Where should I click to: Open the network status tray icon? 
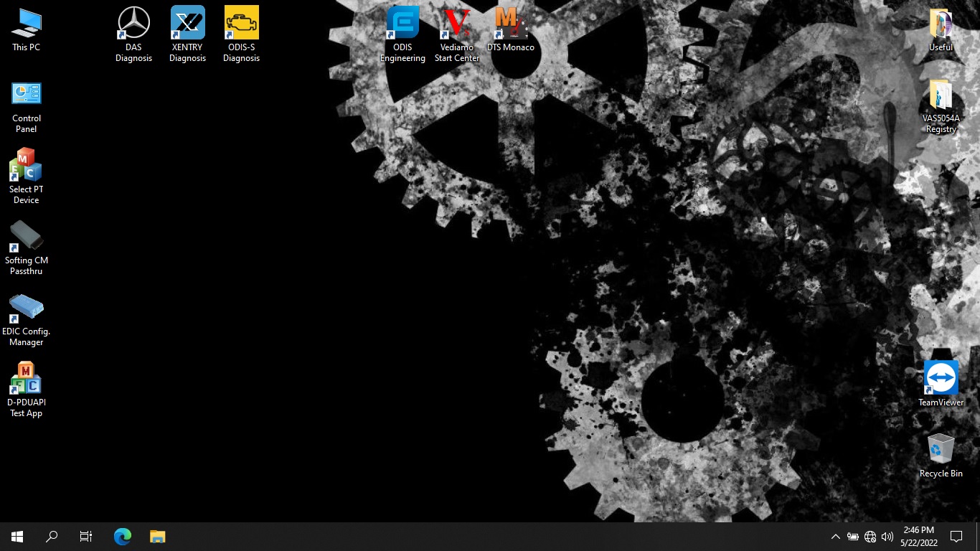tap(870, 537)
